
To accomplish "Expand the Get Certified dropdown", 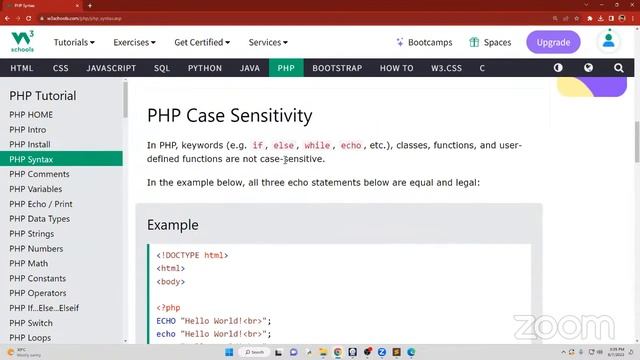I will [202, 42].
